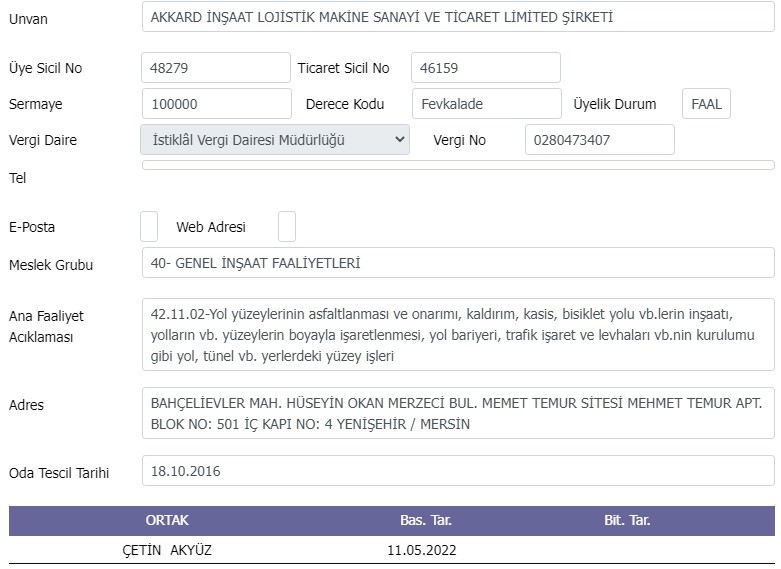
Task: Click the Ana Faaliyet Açıklaması label
Action: [x=46, y=326]
